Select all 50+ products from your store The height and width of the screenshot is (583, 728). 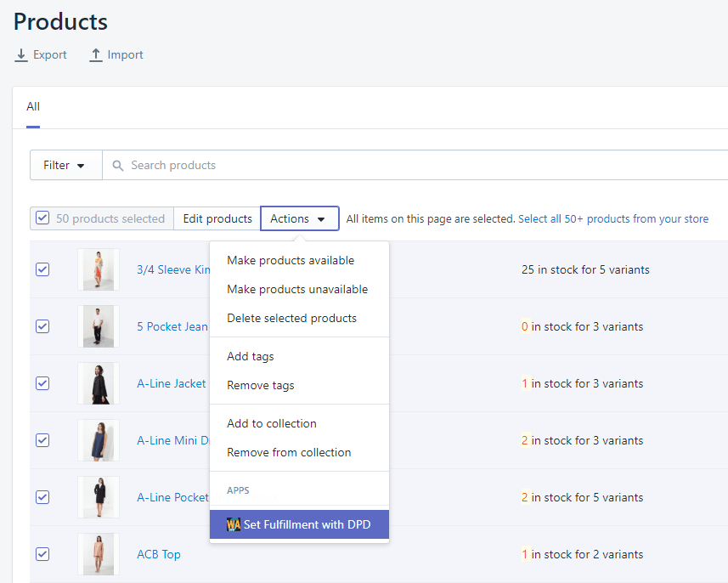[x=613, y=218]
